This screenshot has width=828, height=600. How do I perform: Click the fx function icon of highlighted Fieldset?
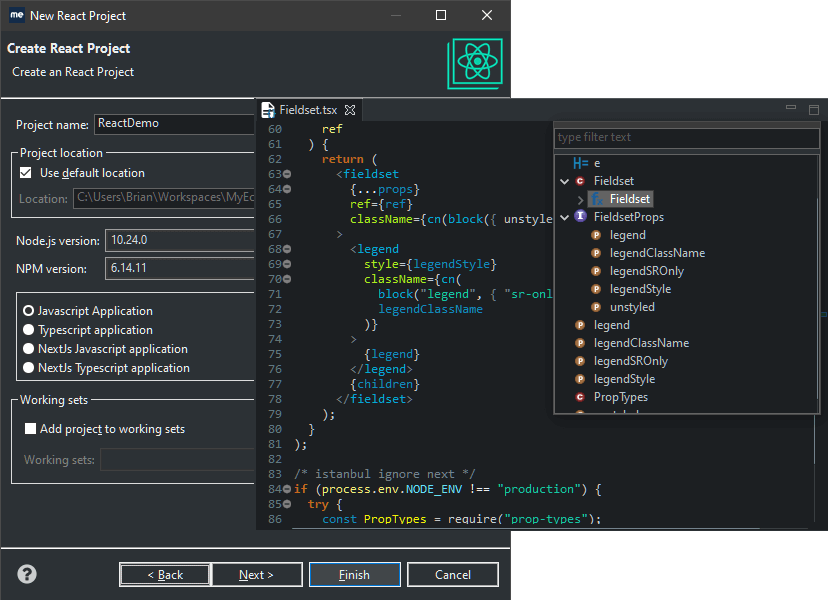(x=597, y=199)
